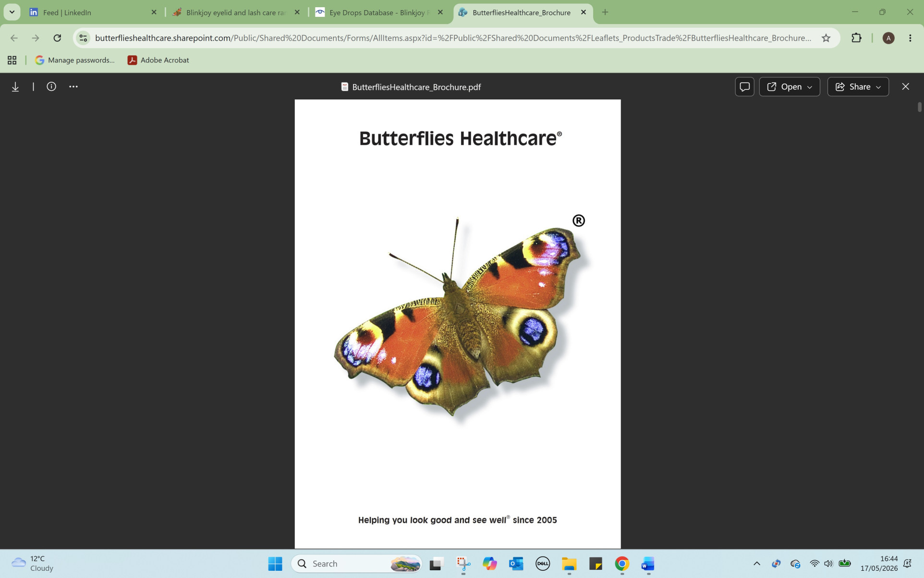Open the more options ellipsis menu
This screenshot has width=924, height=578.
73,86
